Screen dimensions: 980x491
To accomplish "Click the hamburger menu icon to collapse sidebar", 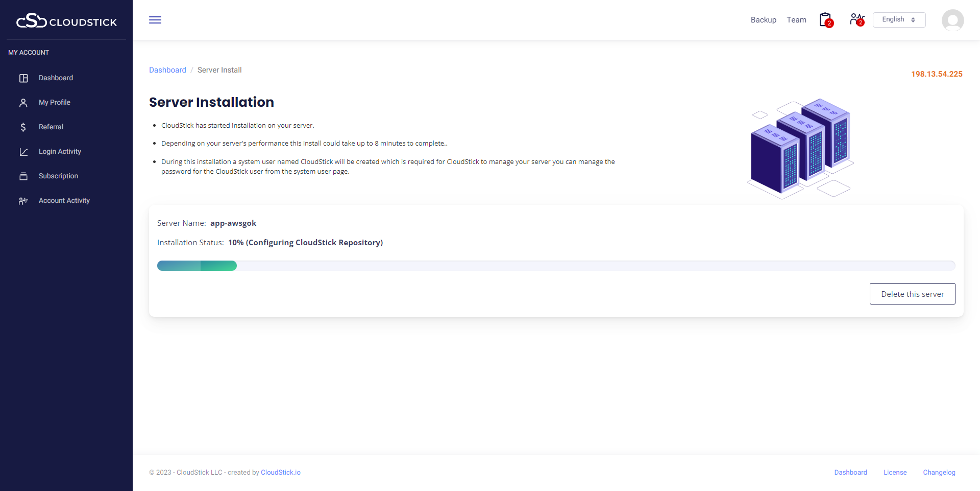I will [155, 20].
